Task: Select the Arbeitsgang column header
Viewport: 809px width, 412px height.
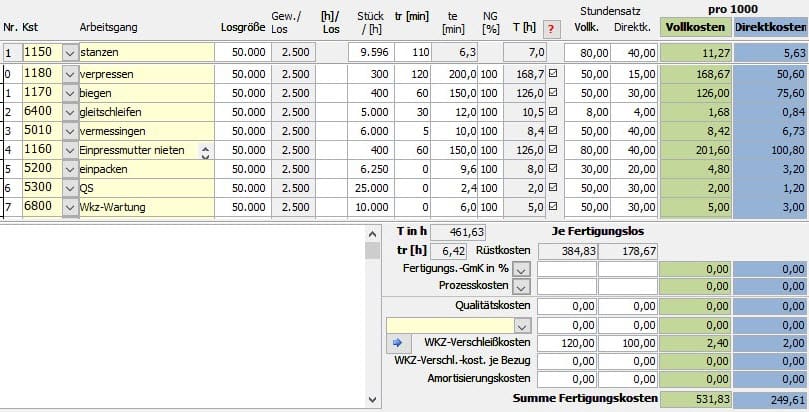Action: tap(116, 28)
